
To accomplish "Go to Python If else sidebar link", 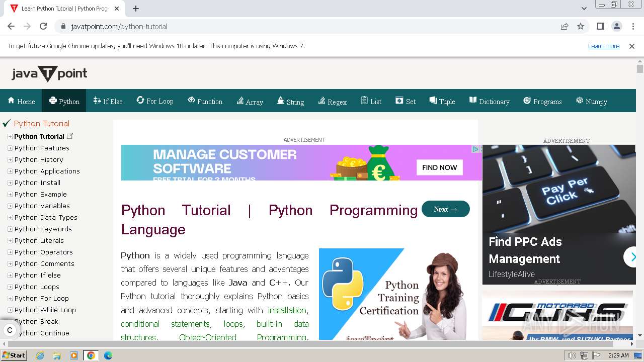I will pyautogui.click(x=38, y=275).
